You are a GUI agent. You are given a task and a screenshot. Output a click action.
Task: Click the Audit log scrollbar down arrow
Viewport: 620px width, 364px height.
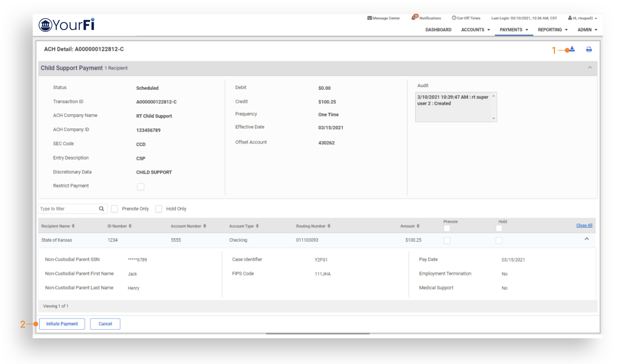pos(494,118)
